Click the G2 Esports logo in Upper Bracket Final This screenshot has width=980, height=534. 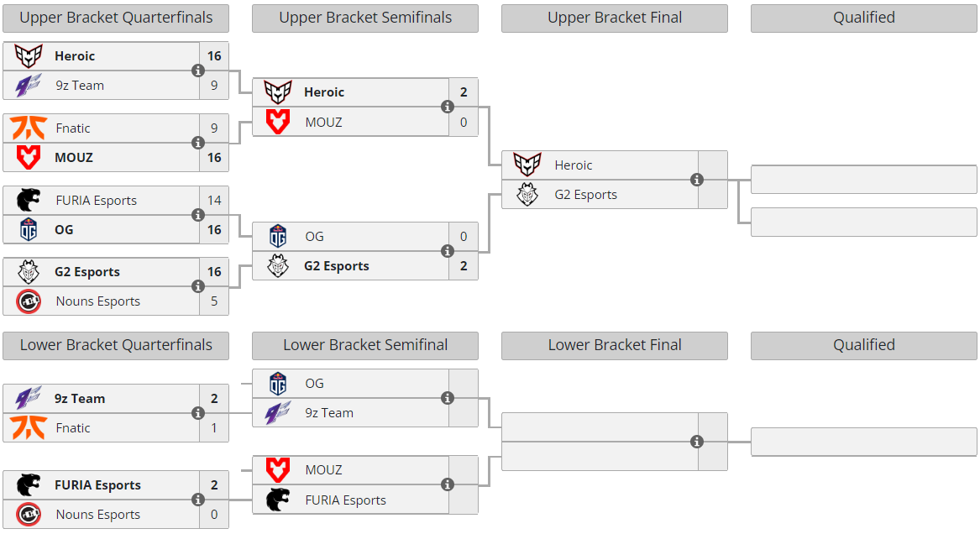click(x=527, y=195)
